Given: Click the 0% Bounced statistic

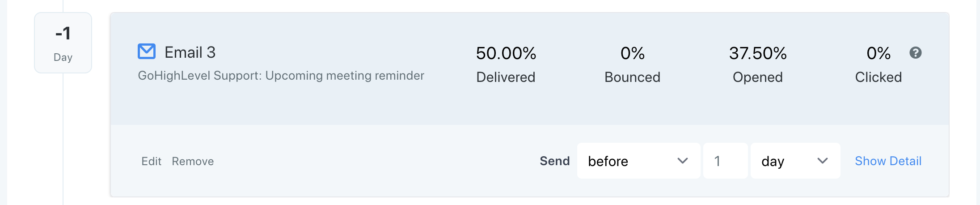Looking at the screenshot, I should click(x=632, y=54).
